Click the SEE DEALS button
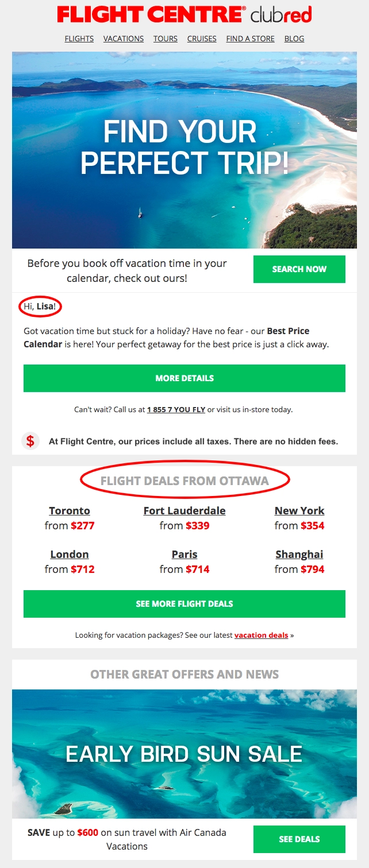 click(x=299, y=839)
